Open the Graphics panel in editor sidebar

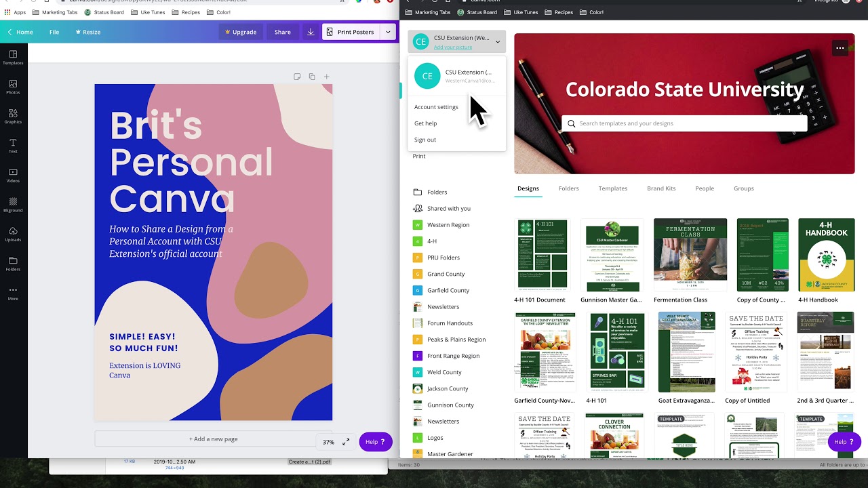[x=13, y=117]
